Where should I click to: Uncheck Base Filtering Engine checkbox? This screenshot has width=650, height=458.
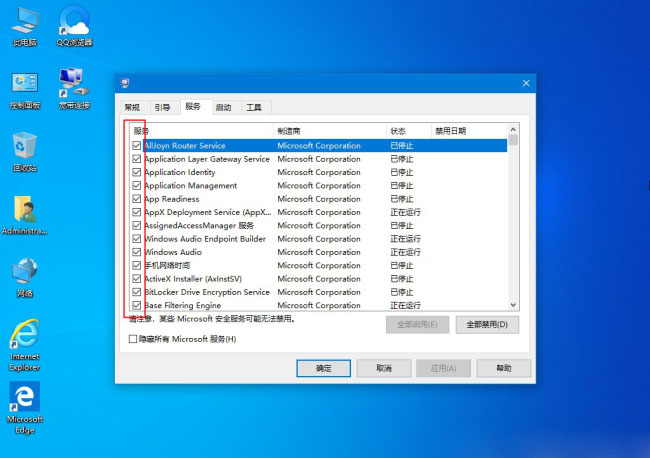pyautogui.click(x=137, y=305)
